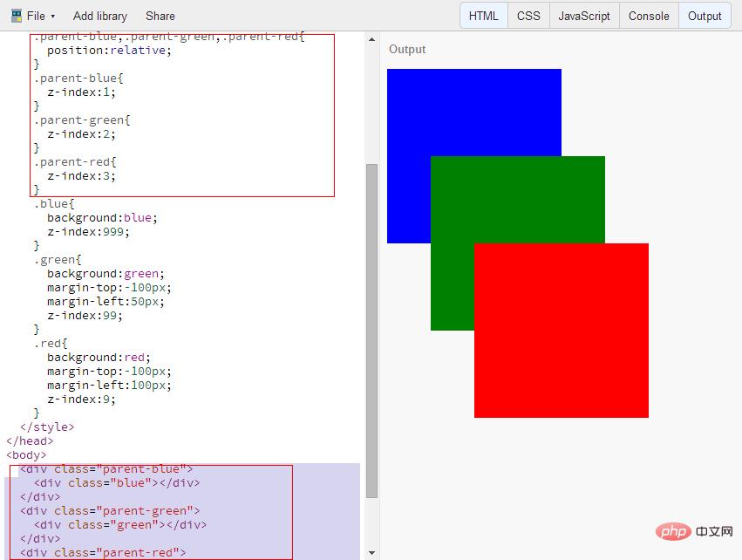Image resolution: width=742 pixels, height=560 pixels.
Task: Open the File dropdown menu
Action: (x=41, y=16)
